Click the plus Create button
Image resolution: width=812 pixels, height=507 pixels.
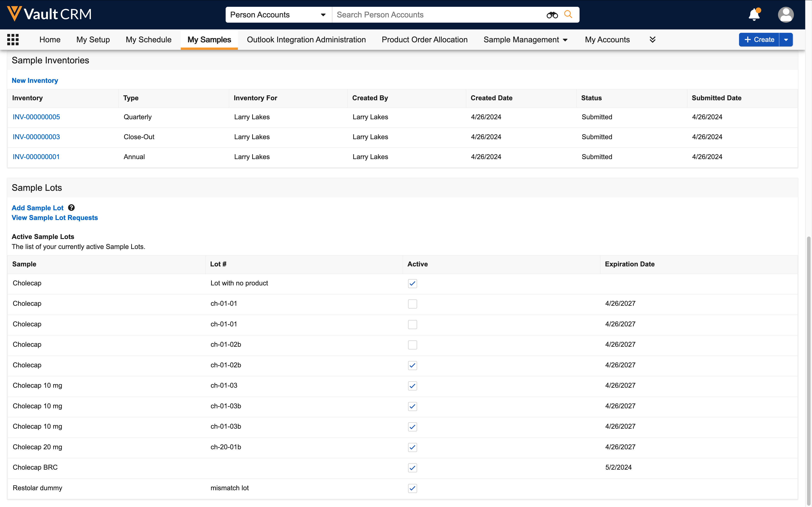(759, 40)
